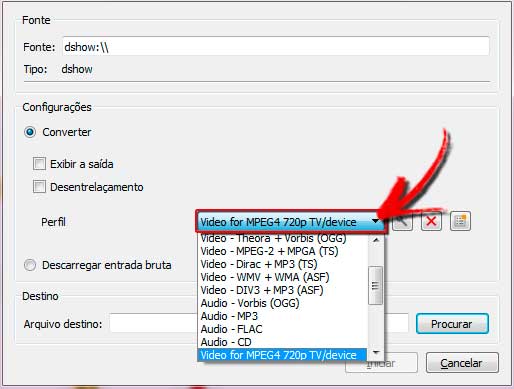Choose Video - DIV3 + MP3 (ASF)
The width and height of the screenshot is (514, 389).
click(283, 290)
